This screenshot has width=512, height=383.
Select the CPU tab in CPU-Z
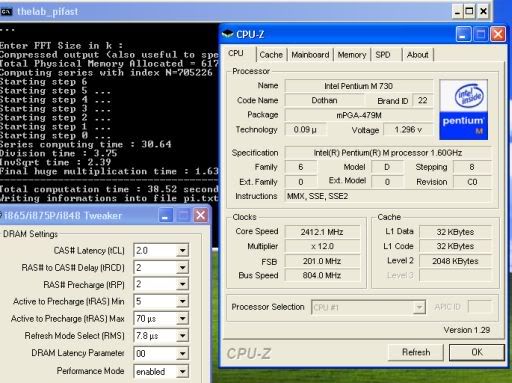tap(236, 53)
